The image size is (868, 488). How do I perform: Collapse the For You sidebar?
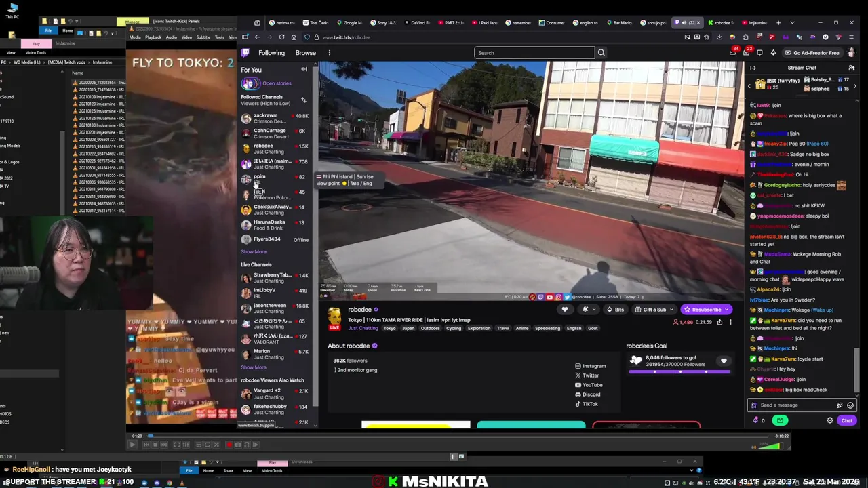point(304,70)
